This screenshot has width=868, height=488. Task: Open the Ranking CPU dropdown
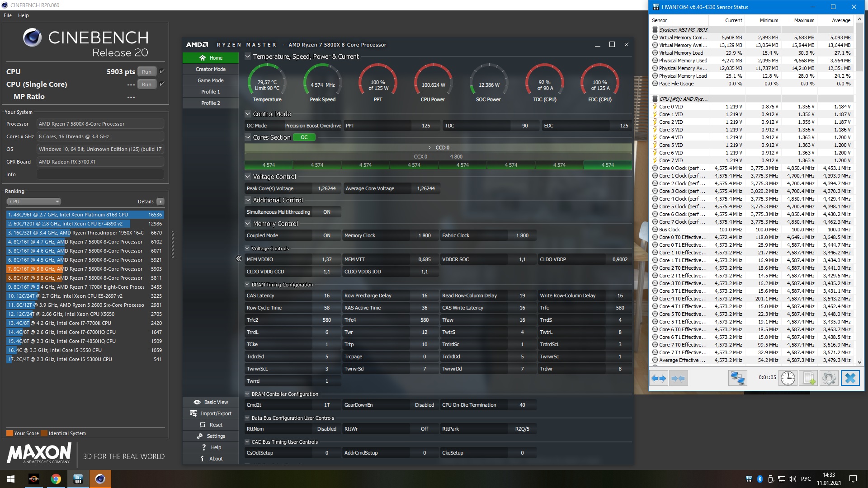tap(34, 202)
